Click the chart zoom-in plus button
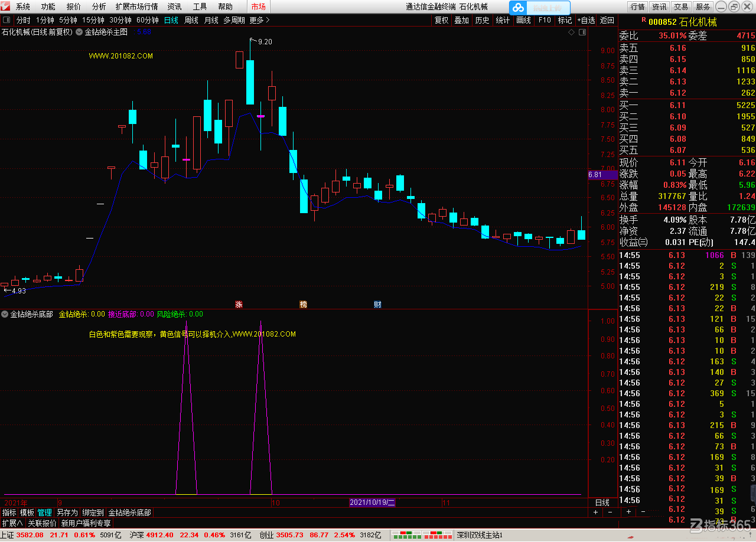Image resolution: width=756 pixels, height=542 pixels. click(595, 512)
